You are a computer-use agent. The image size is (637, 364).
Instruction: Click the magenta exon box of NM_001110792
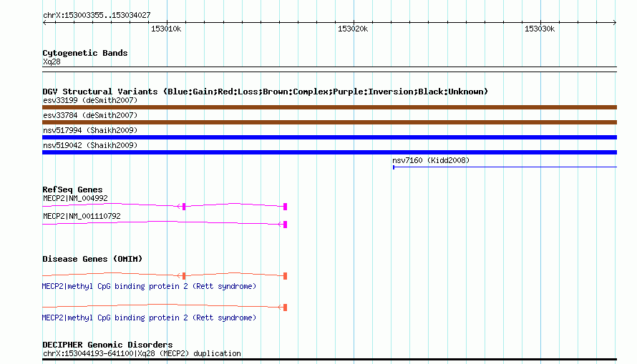pyautogui.click(x=285, y=225)
